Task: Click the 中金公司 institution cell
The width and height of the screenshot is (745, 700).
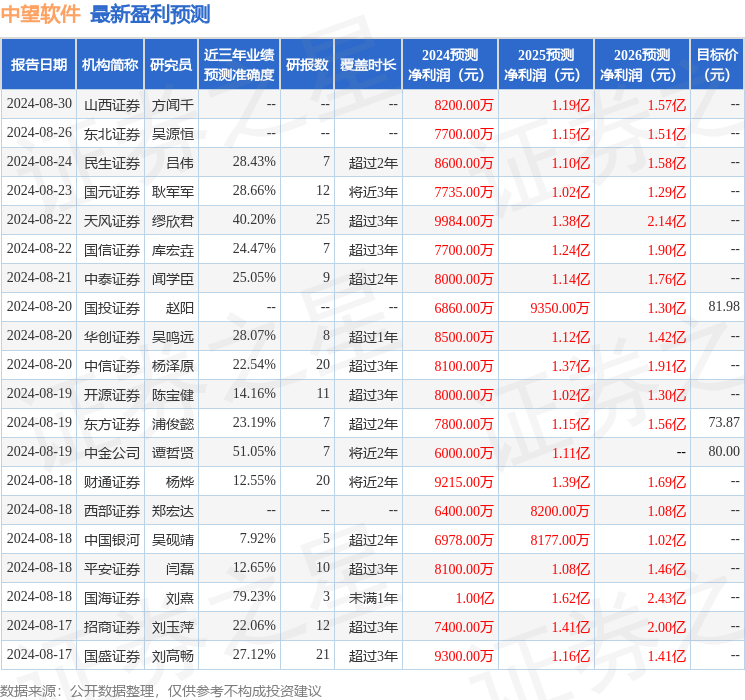Action: (x=112, y=453)
